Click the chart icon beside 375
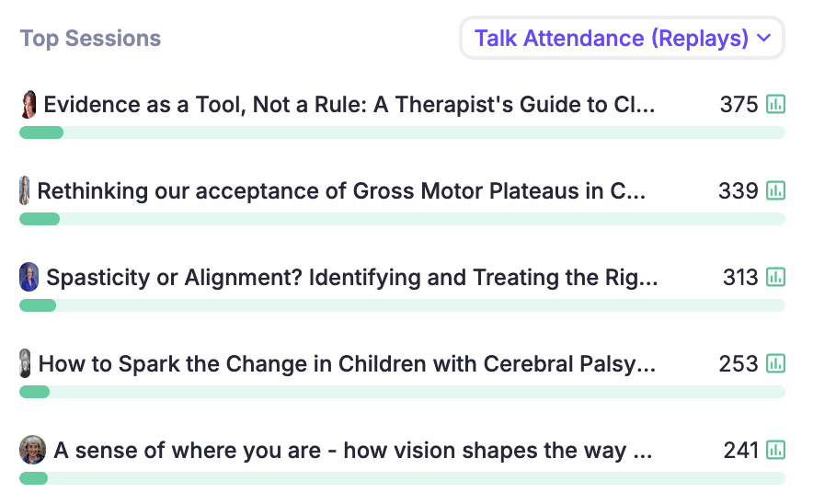 coord(775,105)
